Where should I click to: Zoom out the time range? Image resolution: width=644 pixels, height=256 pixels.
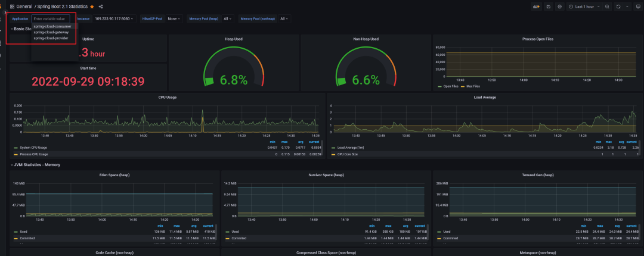[607, 7]
